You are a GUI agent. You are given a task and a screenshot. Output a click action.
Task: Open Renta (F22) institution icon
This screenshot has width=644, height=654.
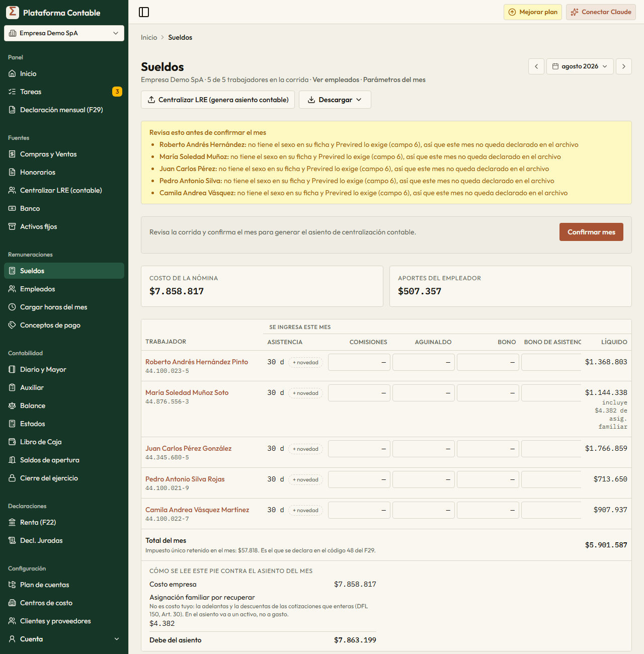coord(12,522)
